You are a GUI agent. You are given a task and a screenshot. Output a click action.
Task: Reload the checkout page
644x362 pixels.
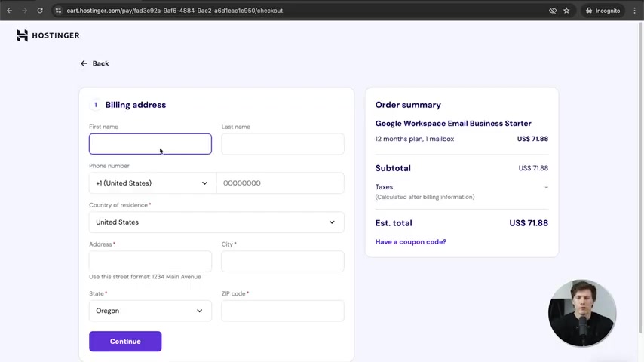(x=40, y=11)
